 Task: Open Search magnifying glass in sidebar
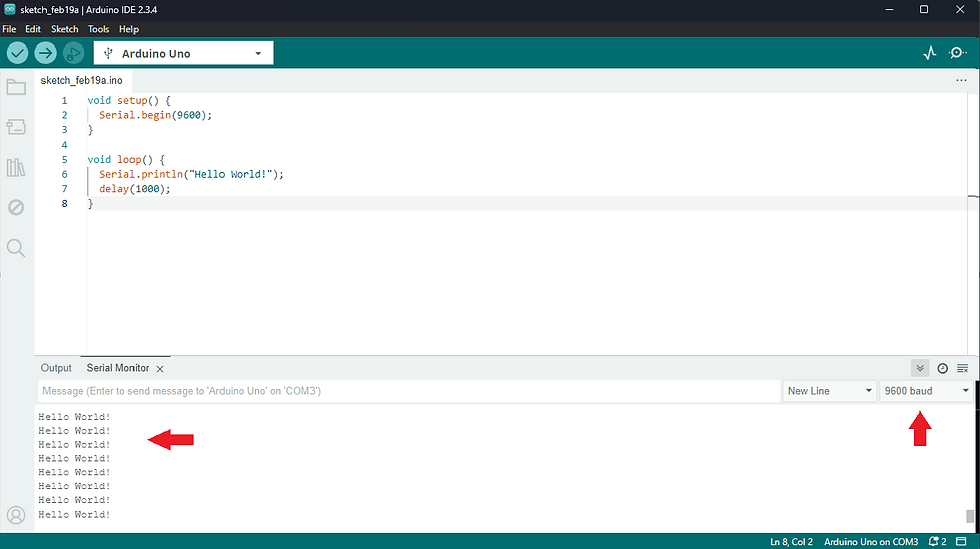(x=16, y=248)
